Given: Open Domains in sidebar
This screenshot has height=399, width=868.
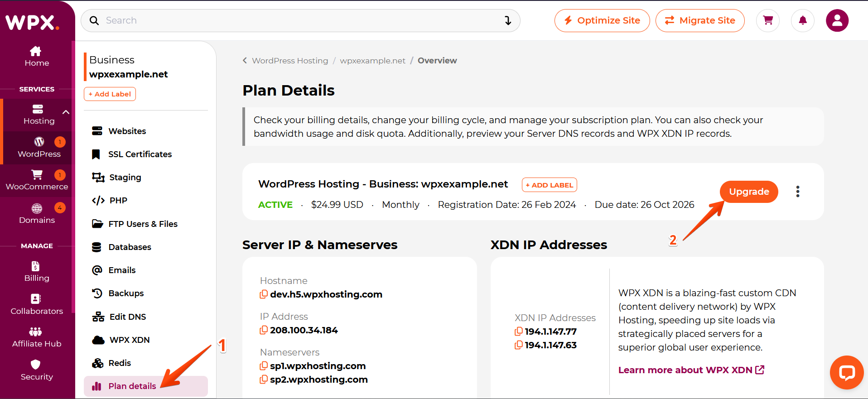Looking at the screenshot, I should (x=37, y=213).
